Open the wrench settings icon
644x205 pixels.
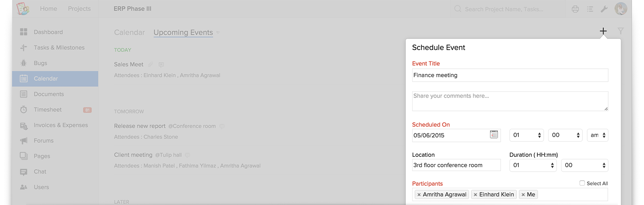tap(604, 9)
